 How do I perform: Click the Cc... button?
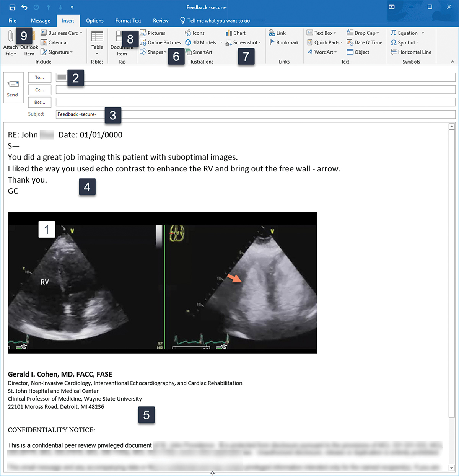[x=39, y=90]
